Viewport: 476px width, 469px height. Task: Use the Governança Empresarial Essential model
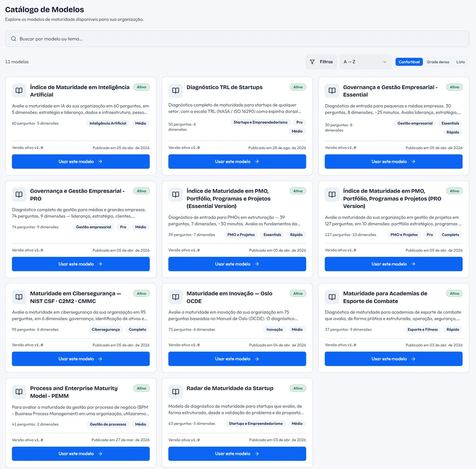pyautogui.click(x=393, y=161)
